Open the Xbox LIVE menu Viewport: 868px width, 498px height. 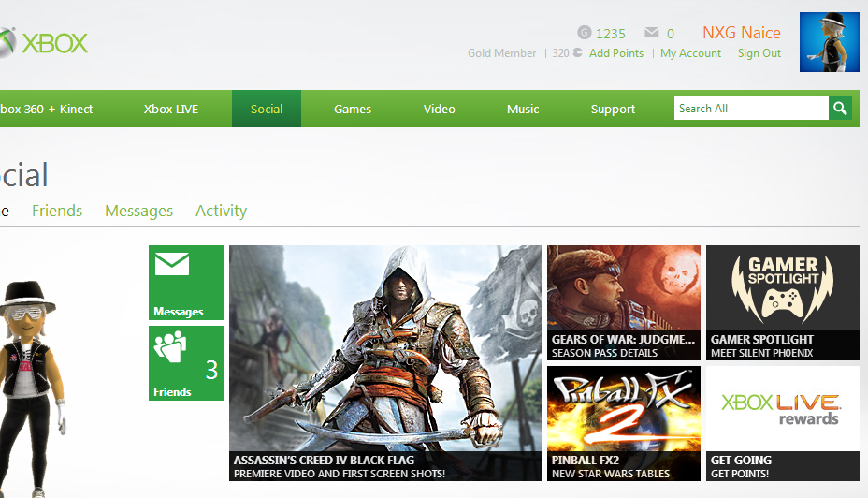click(171, 110)
